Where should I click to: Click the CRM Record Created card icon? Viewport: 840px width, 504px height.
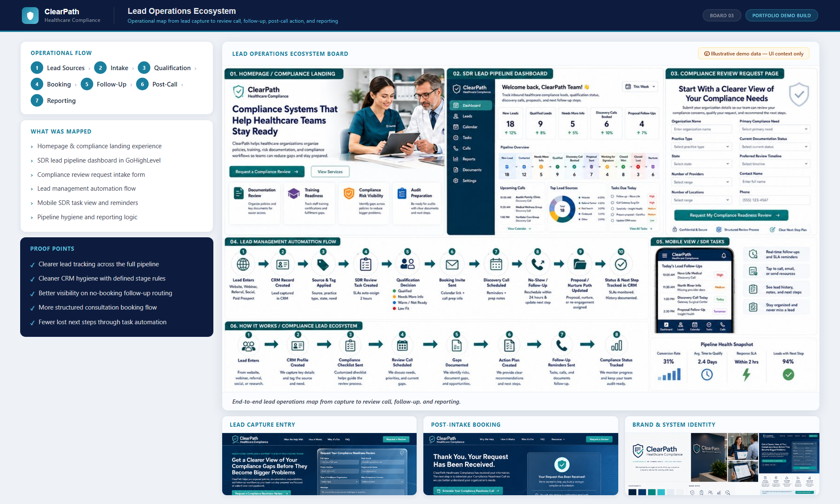(283, 264)
